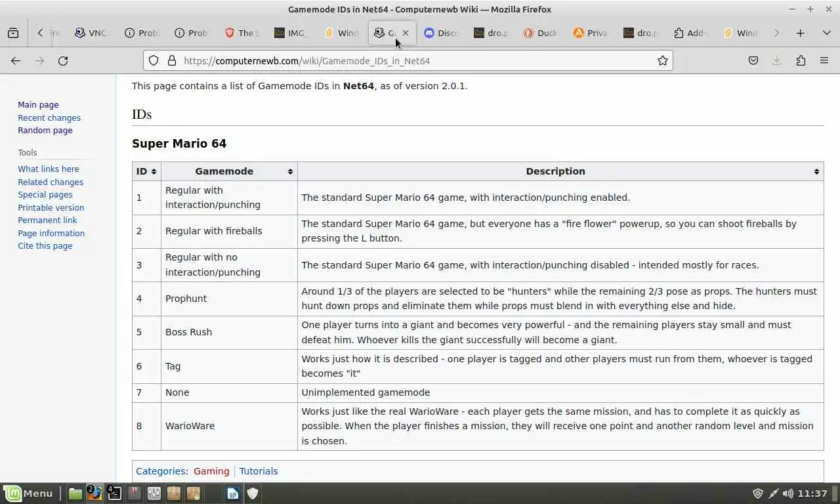Go back to previous page
840x504 pixels.
pos(16,60)
